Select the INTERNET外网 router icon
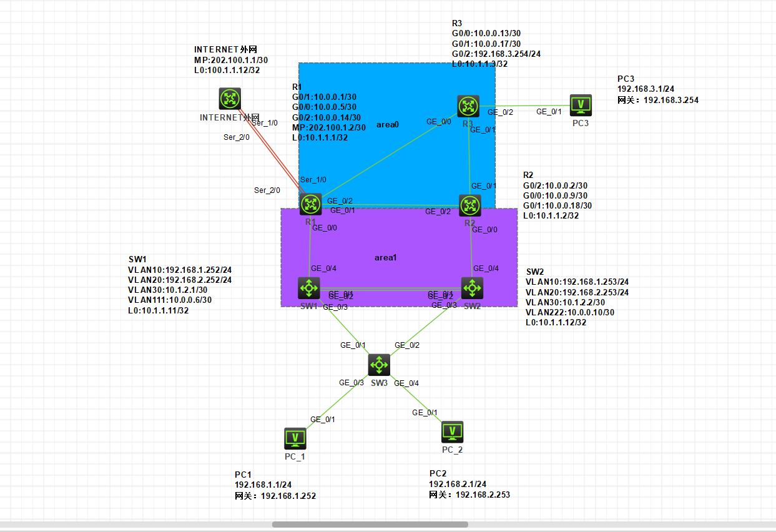Screen dimensions: 776x532 (230, 99)
